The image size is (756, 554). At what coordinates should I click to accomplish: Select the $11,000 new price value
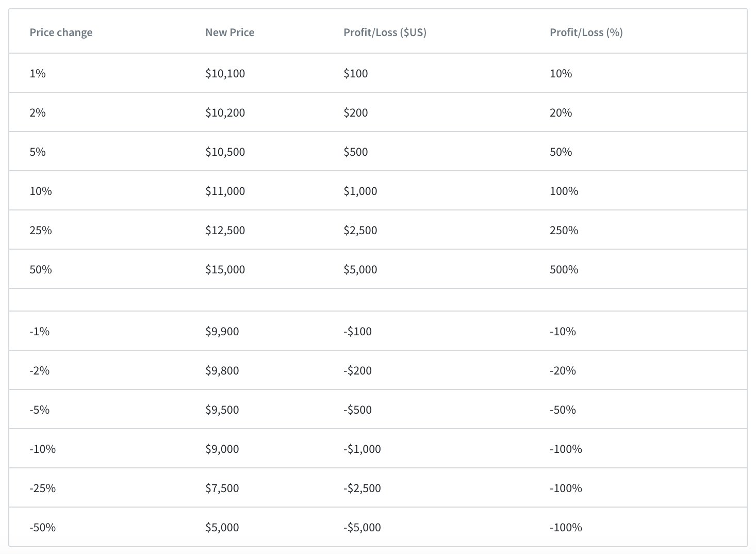coord(225,191)
